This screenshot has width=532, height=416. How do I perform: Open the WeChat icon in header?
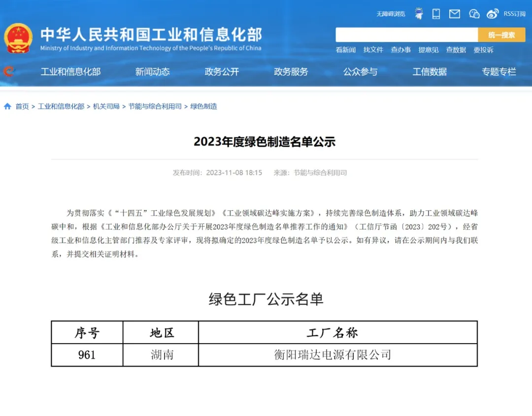474,14
